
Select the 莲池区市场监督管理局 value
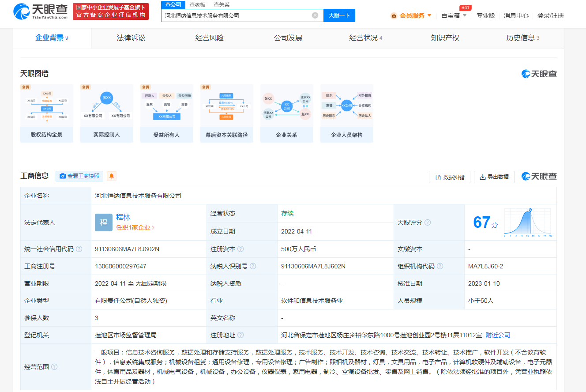coord(126,335)
